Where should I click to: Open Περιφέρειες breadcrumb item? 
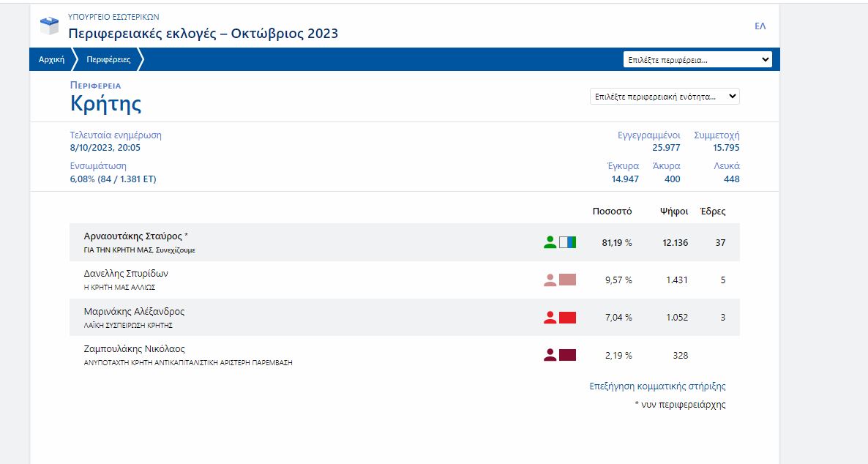point(108,60)
